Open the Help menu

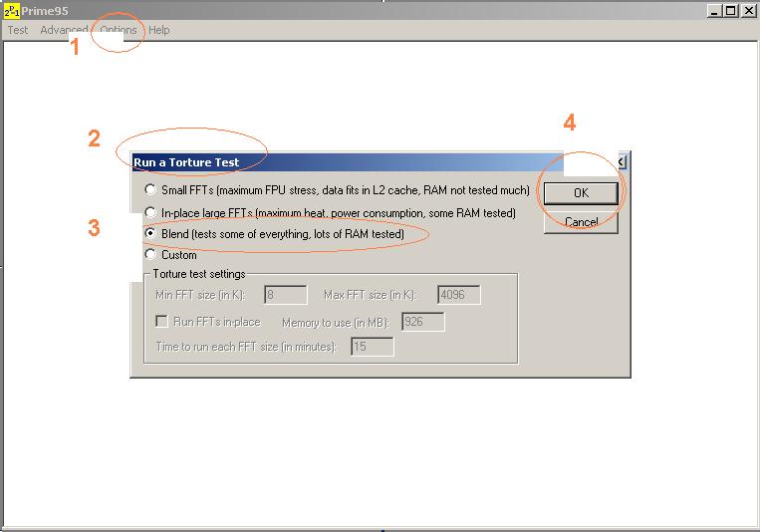point(159,30)
